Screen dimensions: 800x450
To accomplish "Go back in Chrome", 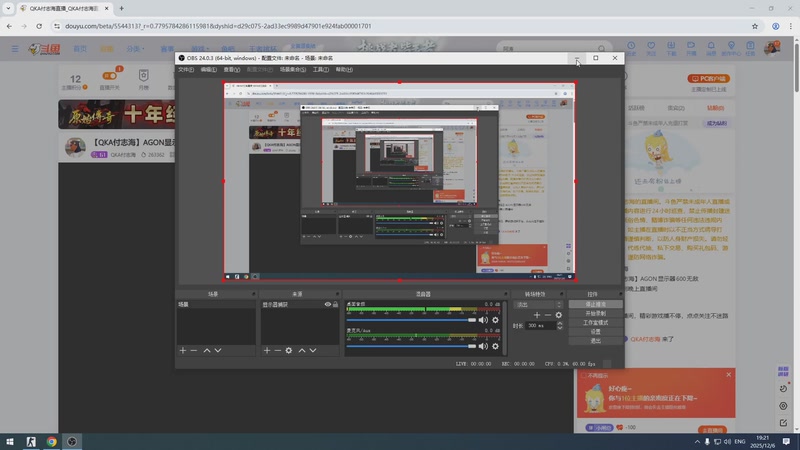I will (9, 26).
